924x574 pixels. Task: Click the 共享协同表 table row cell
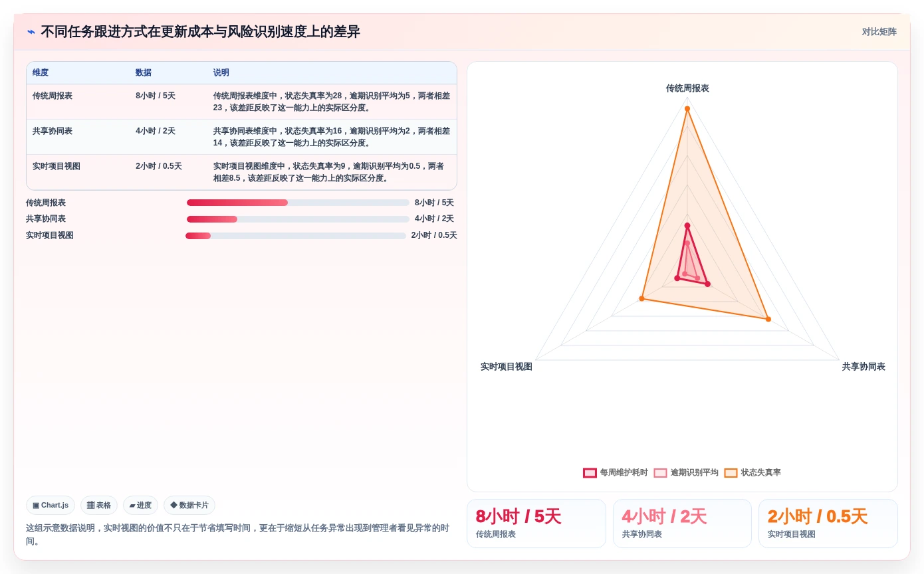click(x=53, y=131)
